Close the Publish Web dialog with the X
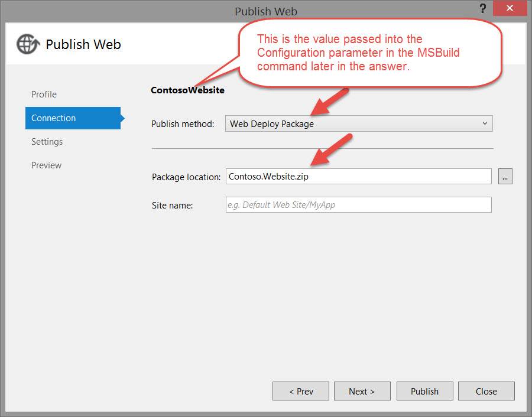The width and height of the screenshot is (532, 417). [x=510, y=8]
